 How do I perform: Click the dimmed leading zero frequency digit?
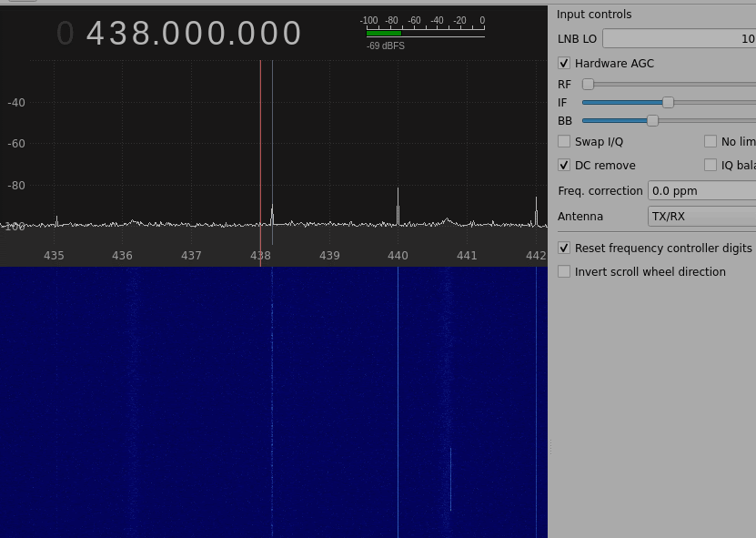tap(66, 34)
